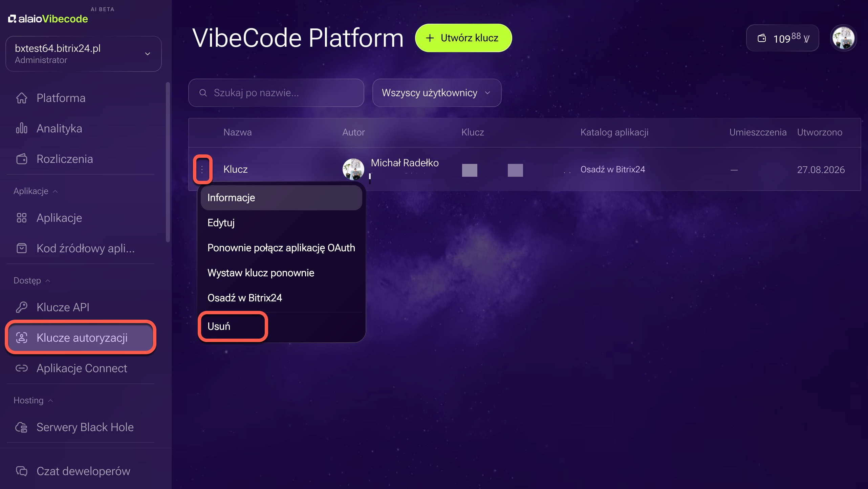Collapse the Dostęp sidebar section
The image size is (868, 489).
32,280
